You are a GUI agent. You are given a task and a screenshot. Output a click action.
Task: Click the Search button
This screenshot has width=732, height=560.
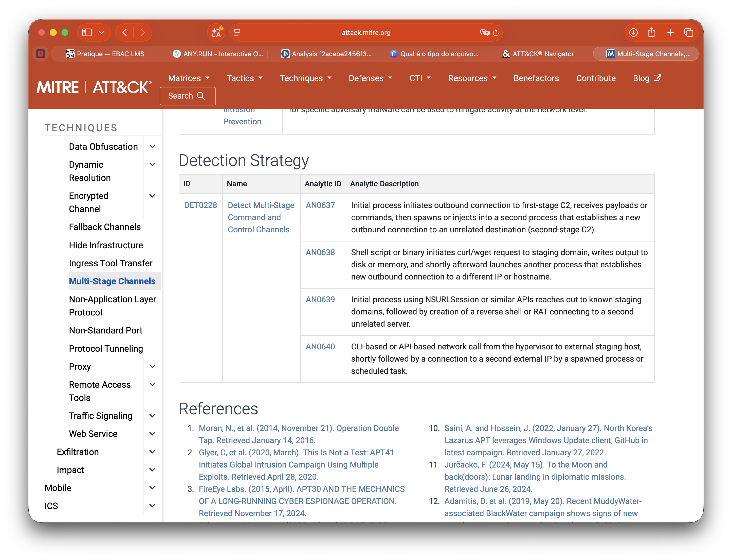188,96
